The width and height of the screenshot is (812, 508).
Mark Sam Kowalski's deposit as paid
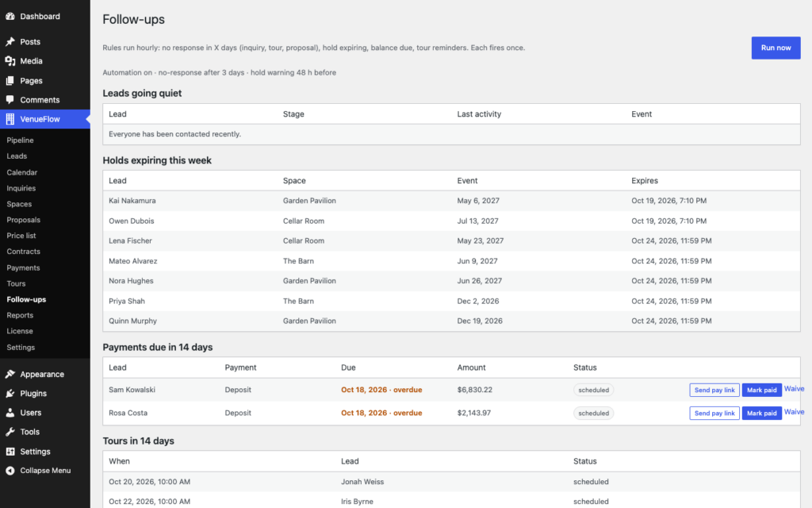click(762, 390)
